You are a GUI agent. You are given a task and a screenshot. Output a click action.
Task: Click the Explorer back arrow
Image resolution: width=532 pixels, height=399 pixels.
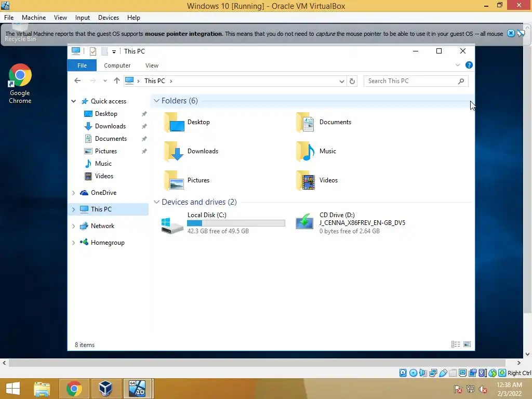[77, 81]
